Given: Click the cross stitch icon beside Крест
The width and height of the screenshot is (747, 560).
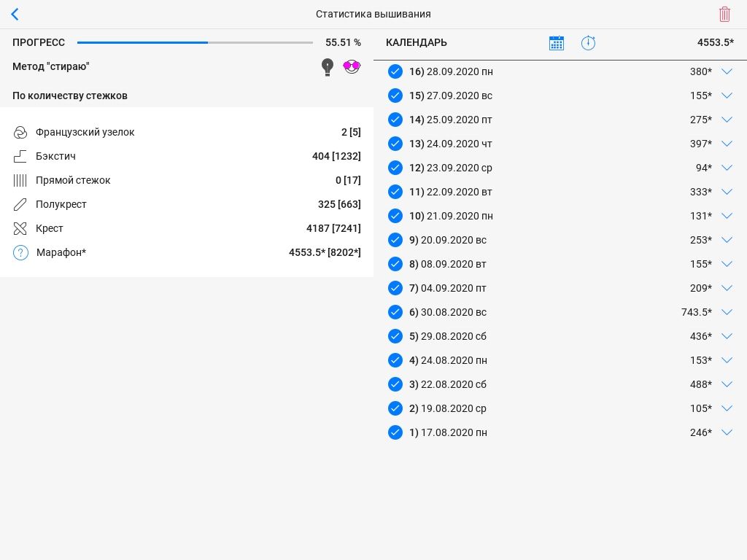Looking at the screenshot, I should [x=20, y=228].
